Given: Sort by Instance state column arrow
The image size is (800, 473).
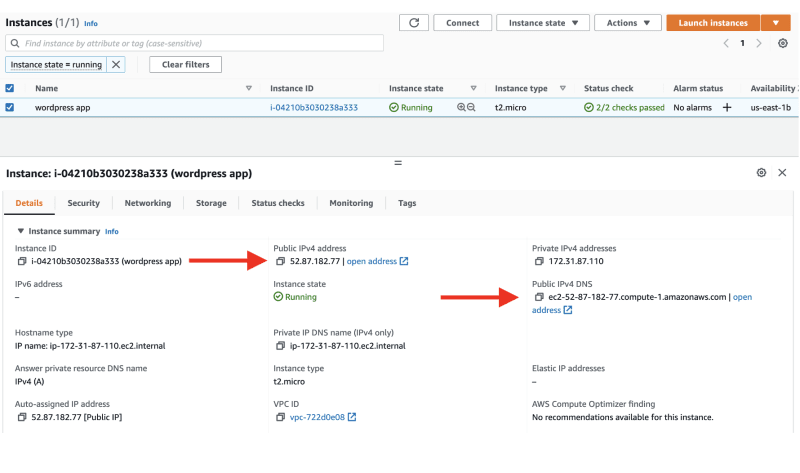Looking at the screenshot, I should (x=473, y=88).
